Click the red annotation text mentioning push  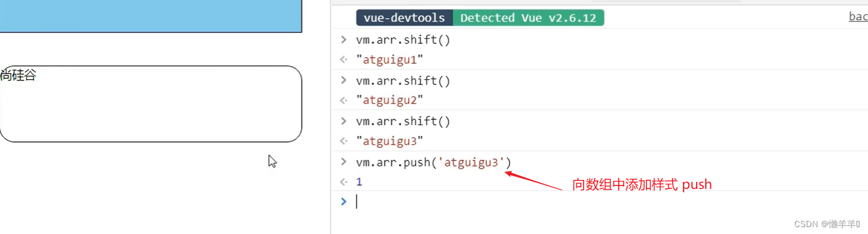pos(642,185)
